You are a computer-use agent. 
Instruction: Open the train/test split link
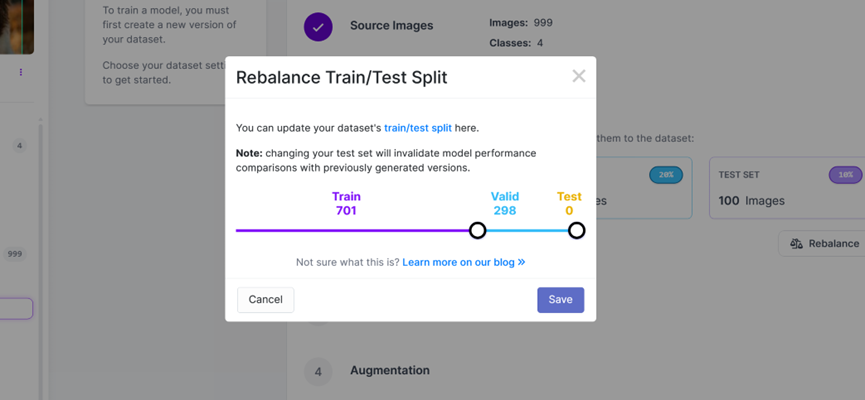click(418, 128)
